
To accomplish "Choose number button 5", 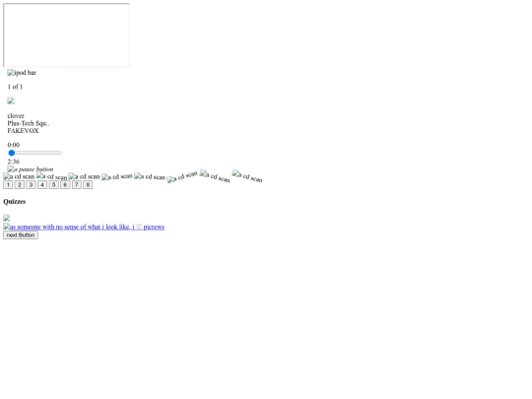I will (x=53, y=185).
